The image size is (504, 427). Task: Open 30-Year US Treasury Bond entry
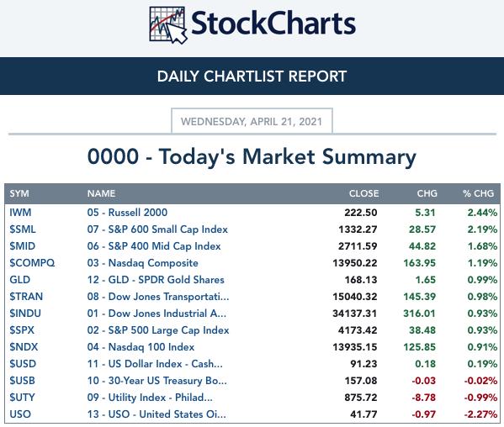pos(157,381)
